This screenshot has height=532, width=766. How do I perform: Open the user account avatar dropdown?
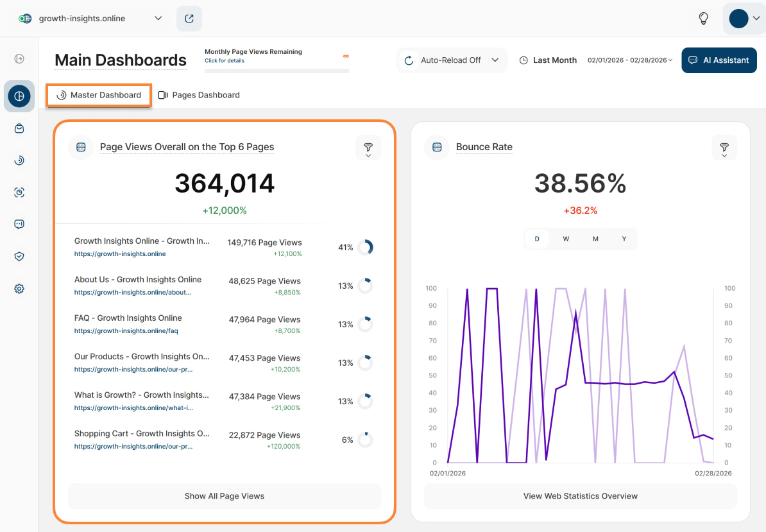(744, 19)
